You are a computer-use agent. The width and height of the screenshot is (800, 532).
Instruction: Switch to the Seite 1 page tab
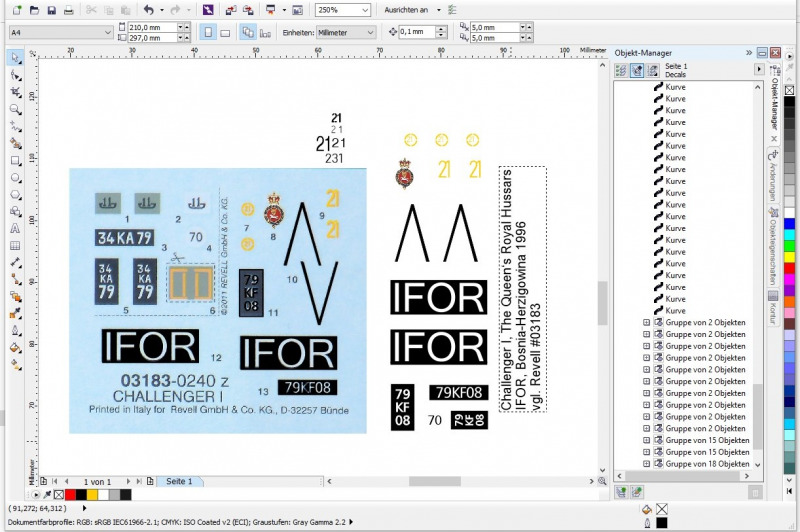pos(179,481)
